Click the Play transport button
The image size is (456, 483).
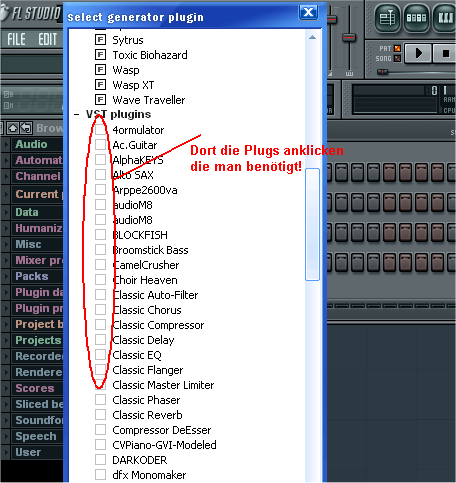tap(418, 53)
